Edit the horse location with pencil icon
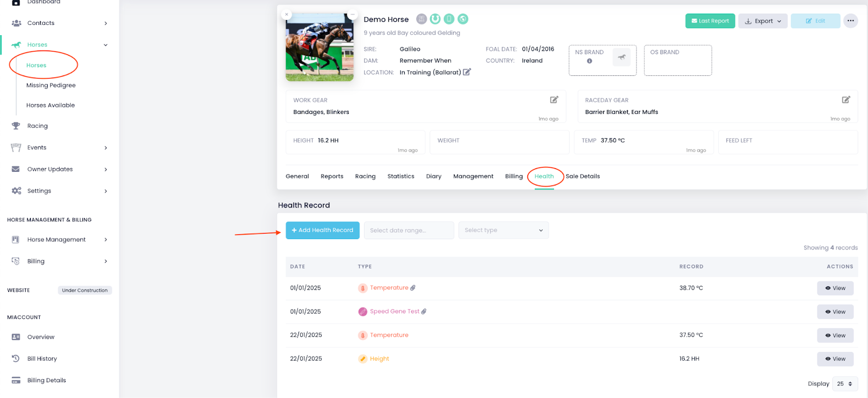 click(467, 72)
